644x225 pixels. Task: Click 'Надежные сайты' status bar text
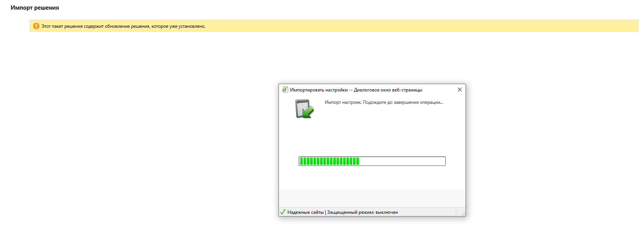(x=306, y=212)
